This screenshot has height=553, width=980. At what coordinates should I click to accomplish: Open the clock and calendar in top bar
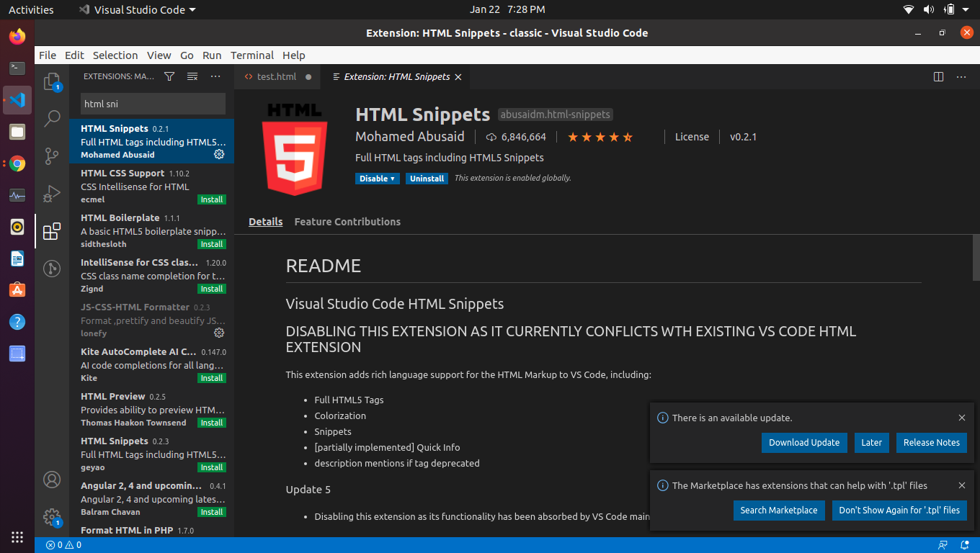click(507, 9)
